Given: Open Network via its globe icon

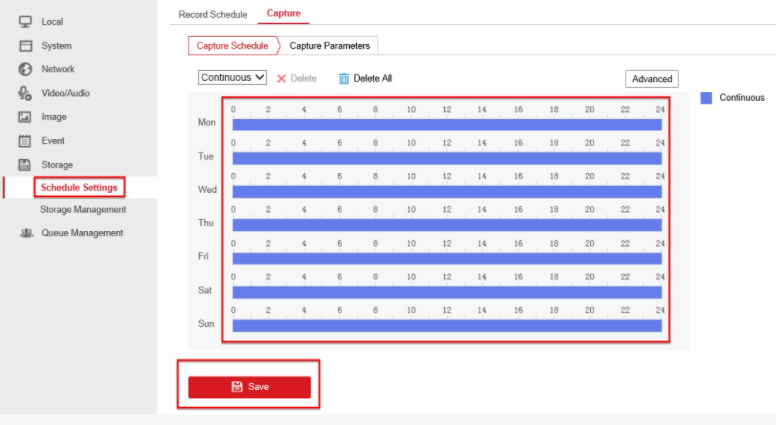Looking at the screenshot, I should (26, 69).
